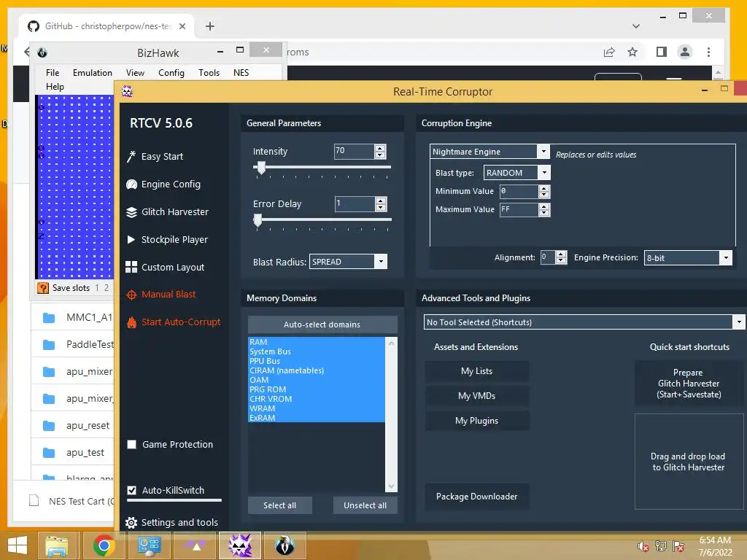Click the Error Delay slider handle
Screen dimensions: 747x560
258,220
